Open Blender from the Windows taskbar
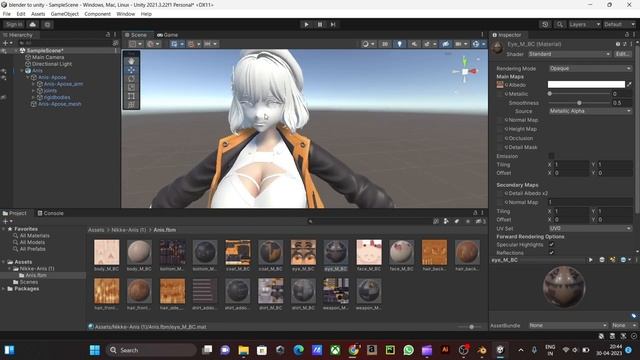 click(482, 350)
